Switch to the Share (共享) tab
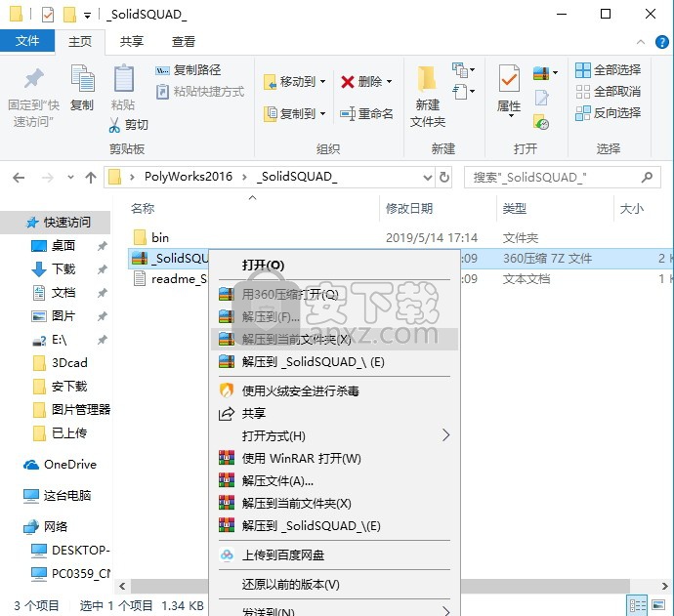The width and height of the screenshot is (674, 616). pos(132,42)
